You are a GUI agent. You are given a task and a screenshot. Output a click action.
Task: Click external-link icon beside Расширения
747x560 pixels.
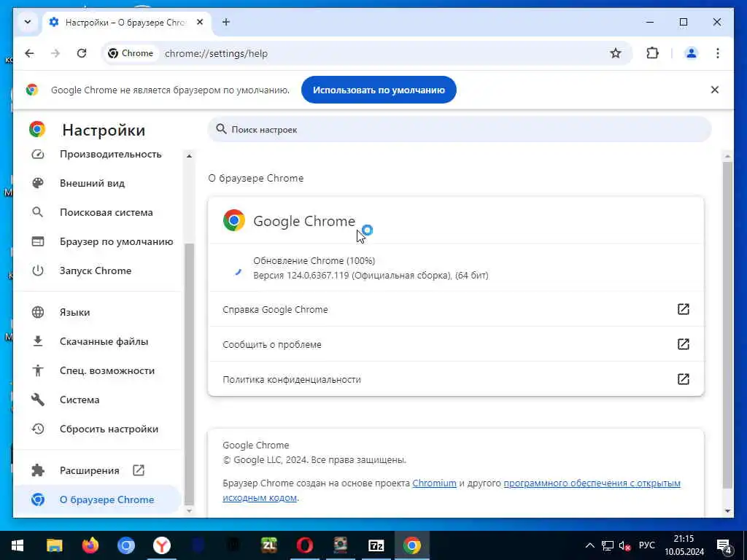139,470
